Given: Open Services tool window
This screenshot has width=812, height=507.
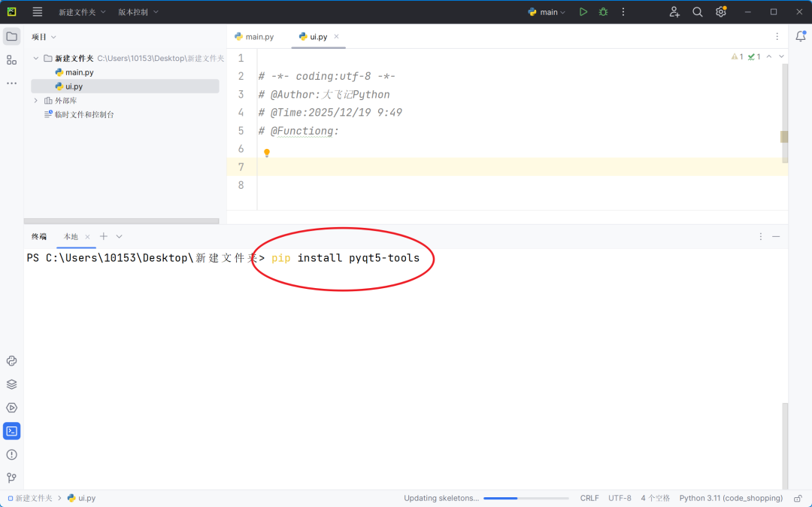Looking at the screenshot, I should click(11, 408).
